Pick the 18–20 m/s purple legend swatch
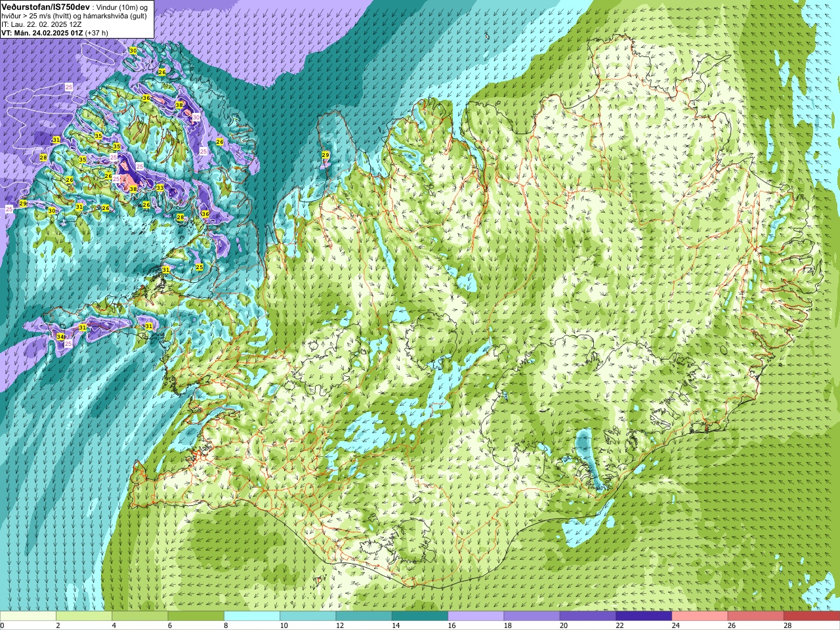 [x=532, y=616]
